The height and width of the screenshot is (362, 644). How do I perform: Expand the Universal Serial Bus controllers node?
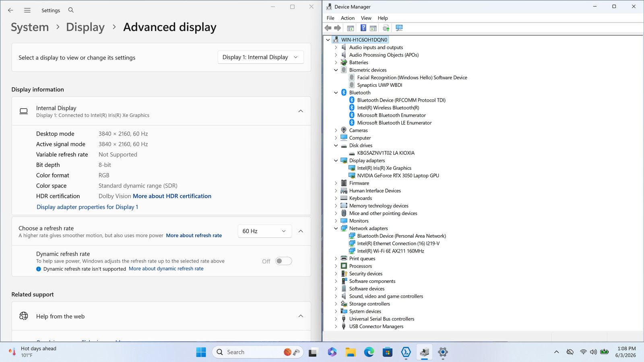coord(336,319)
